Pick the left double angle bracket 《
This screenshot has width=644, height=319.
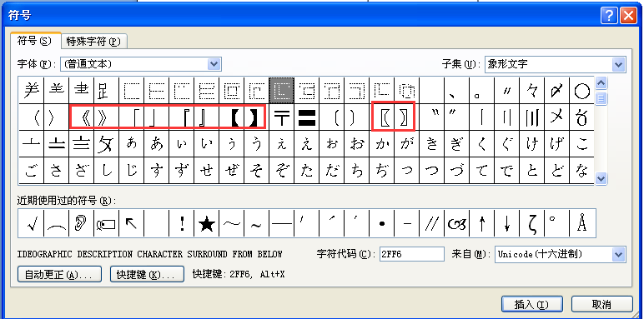coord(82,117)
